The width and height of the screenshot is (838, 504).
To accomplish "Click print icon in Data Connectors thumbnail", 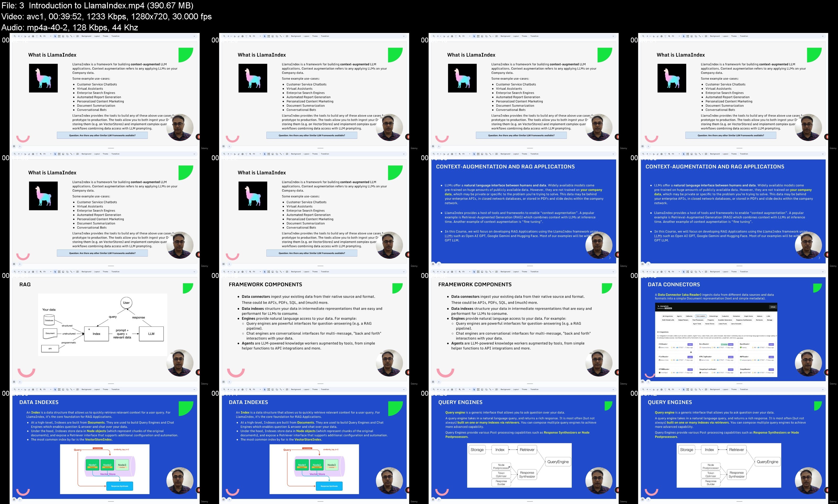I will pos(662,272).
